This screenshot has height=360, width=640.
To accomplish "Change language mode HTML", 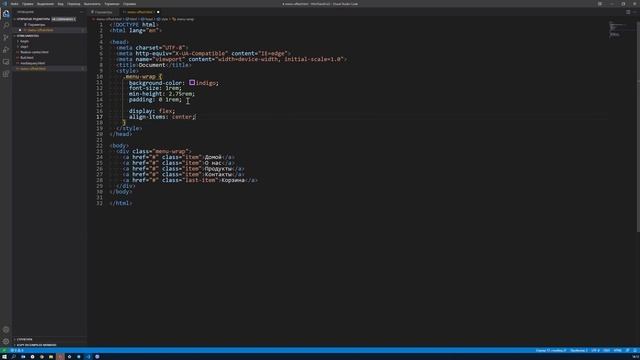I will click(617, 350).
